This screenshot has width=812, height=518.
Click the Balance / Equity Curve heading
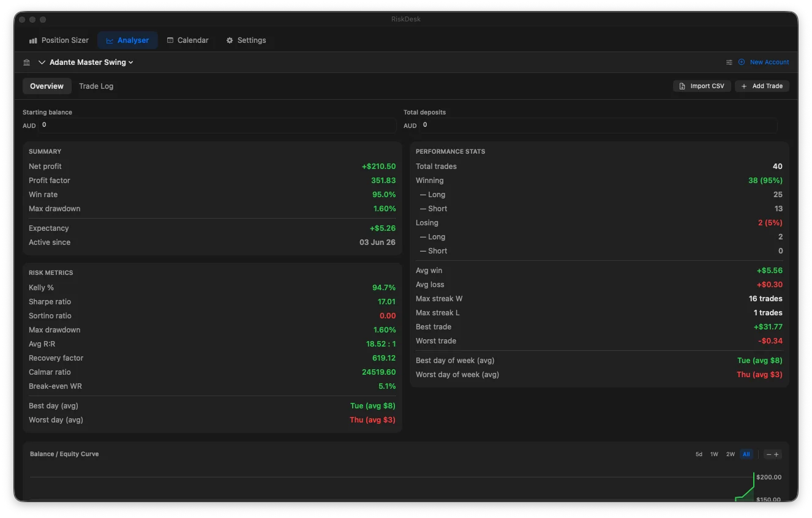[64, 454]
